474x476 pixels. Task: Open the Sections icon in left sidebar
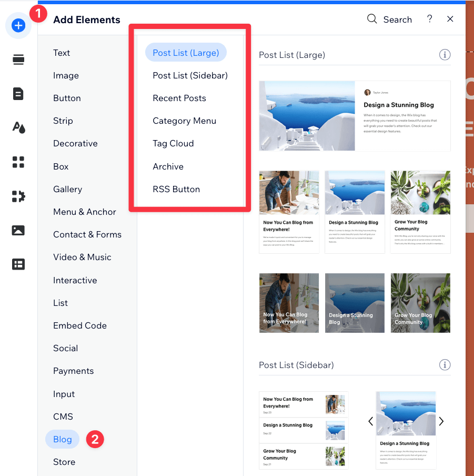[18, 60]
